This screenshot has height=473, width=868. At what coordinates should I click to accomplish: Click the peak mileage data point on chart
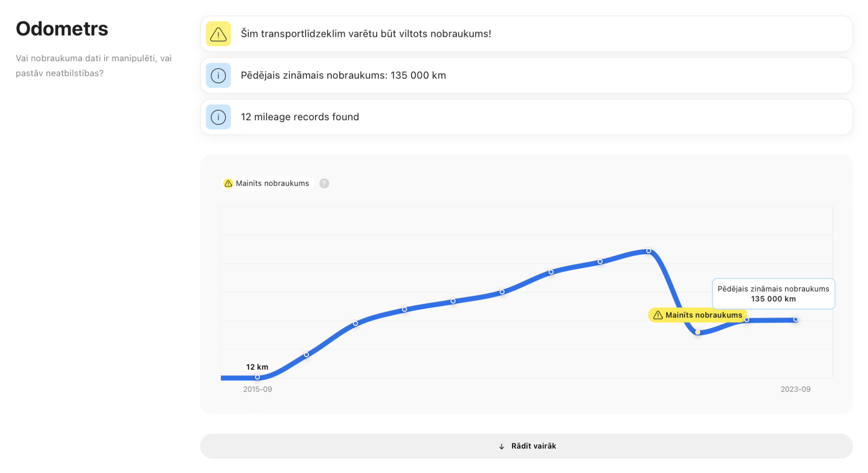649,251
